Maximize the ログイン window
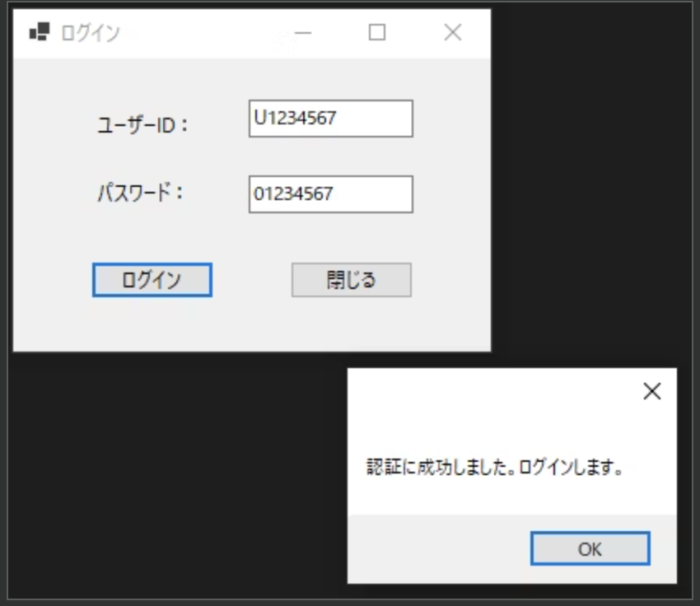Screen dimensions: 700x606 point(378,34)
